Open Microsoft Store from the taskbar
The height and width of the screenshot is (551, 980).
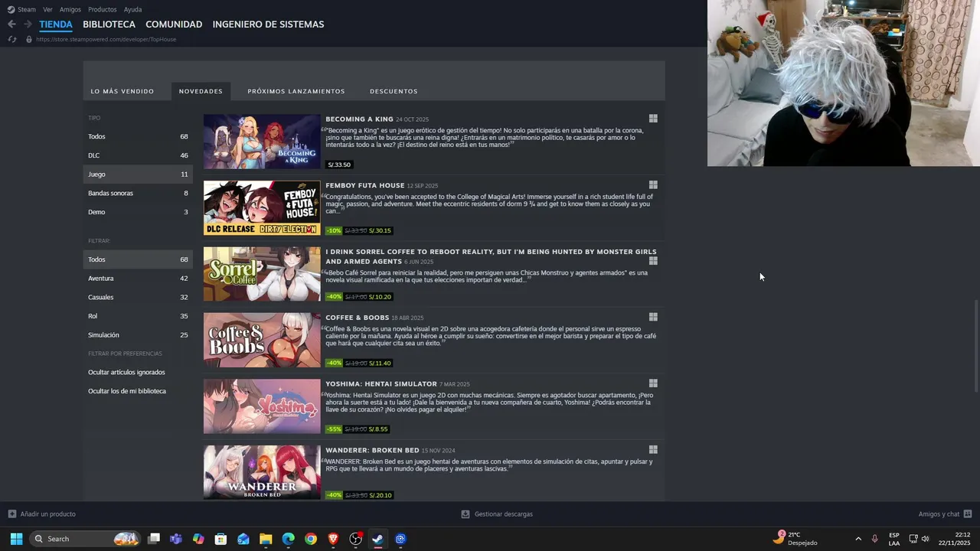220,539
